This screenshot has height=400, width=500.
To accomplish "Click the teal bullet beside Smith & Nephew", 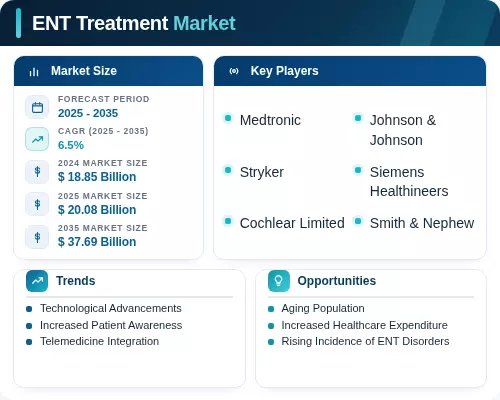I will coord(358,221).
